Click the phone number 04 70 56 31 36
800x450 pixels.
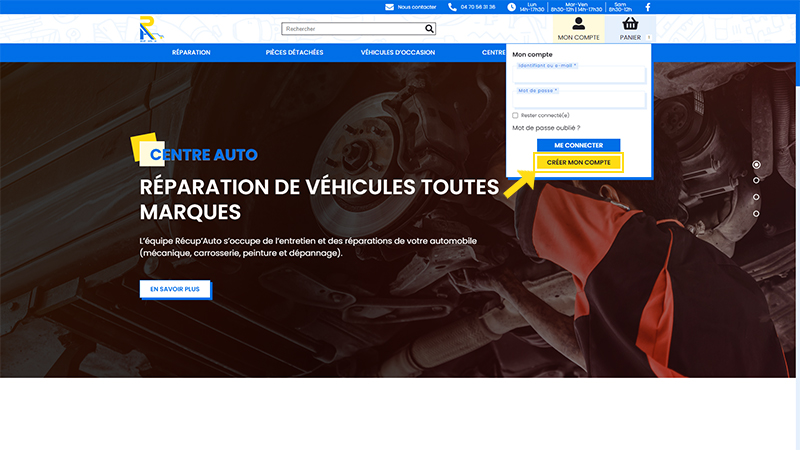(x=478, y=7)
